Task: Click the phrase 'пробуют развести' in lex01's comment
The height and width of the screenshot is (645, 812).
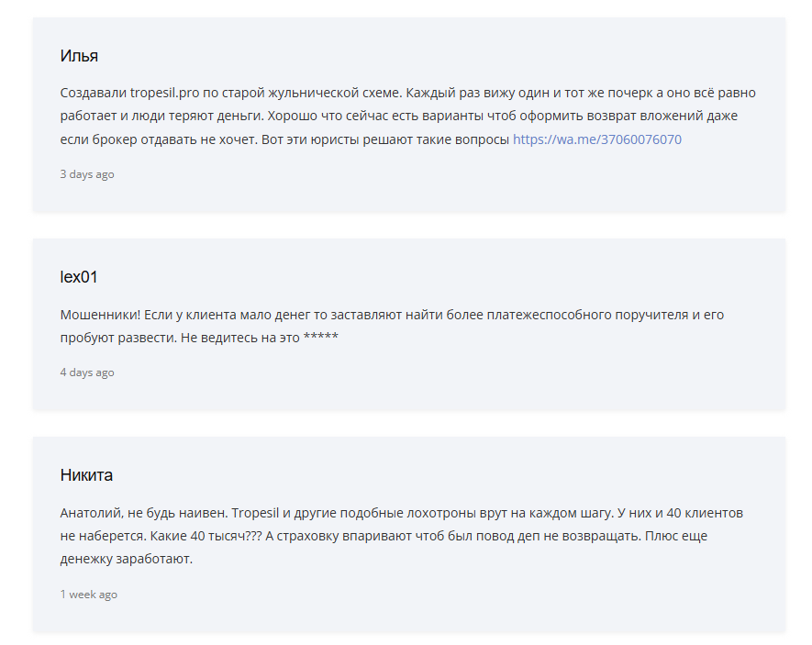Action: [x=118, y=338]
